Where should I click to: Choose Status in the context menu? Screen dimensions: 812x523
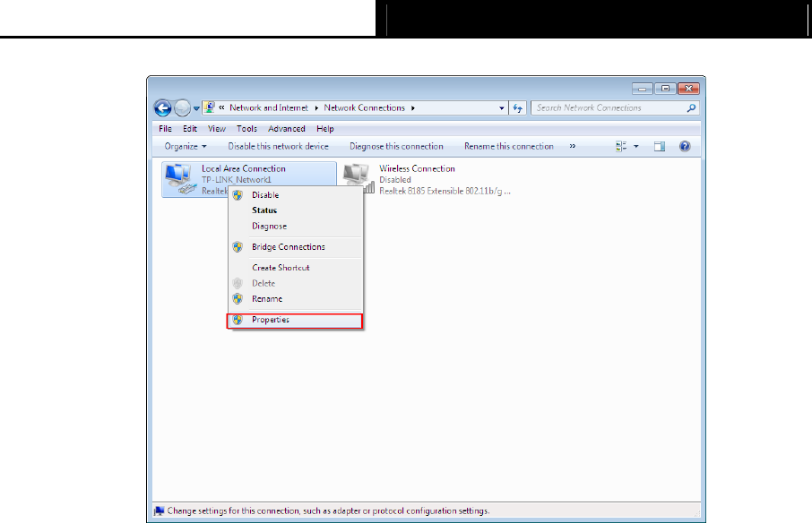tap(296, 210)
